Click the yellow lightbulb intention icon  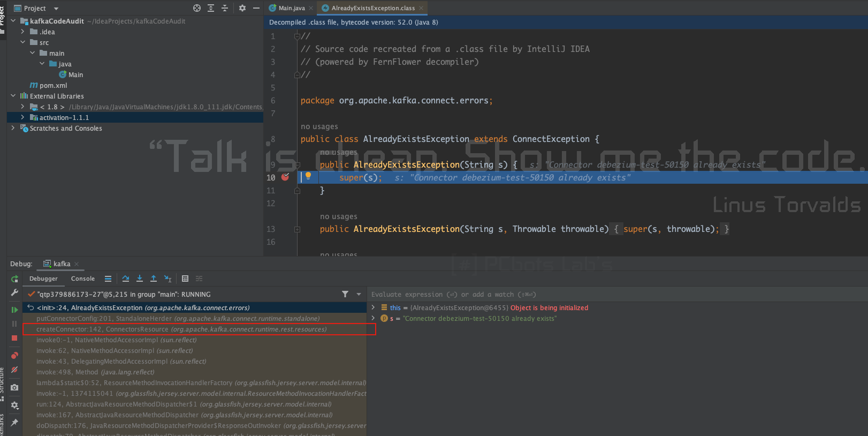point(308,176)
